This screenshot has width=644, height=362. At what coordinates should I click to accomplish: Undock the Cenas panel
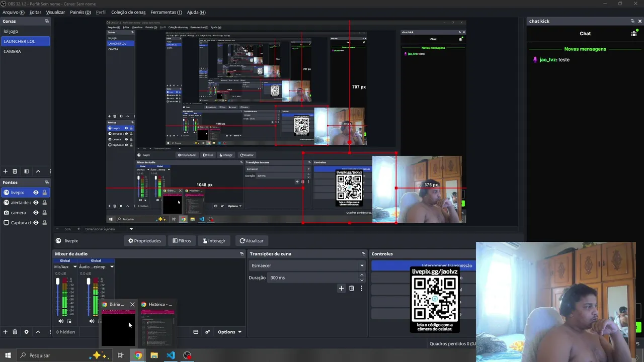47,21
